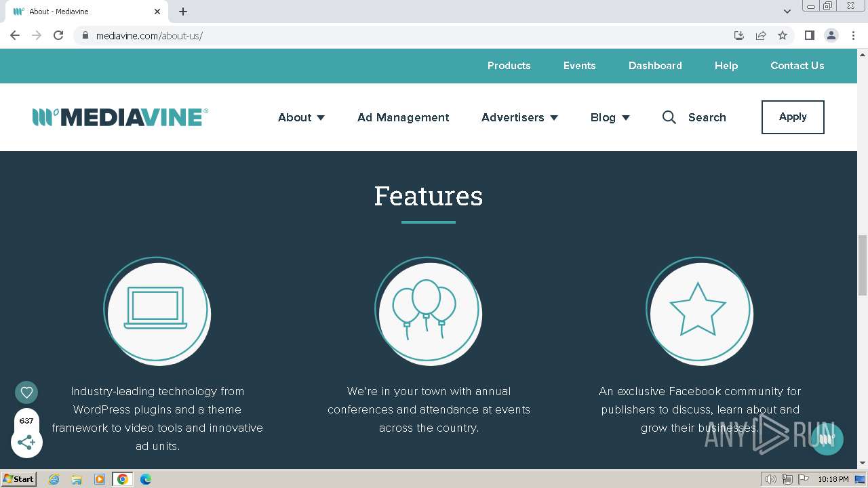Open the Windows Start button
This screenshot has width=868, height=488.
tap(19, 479)
